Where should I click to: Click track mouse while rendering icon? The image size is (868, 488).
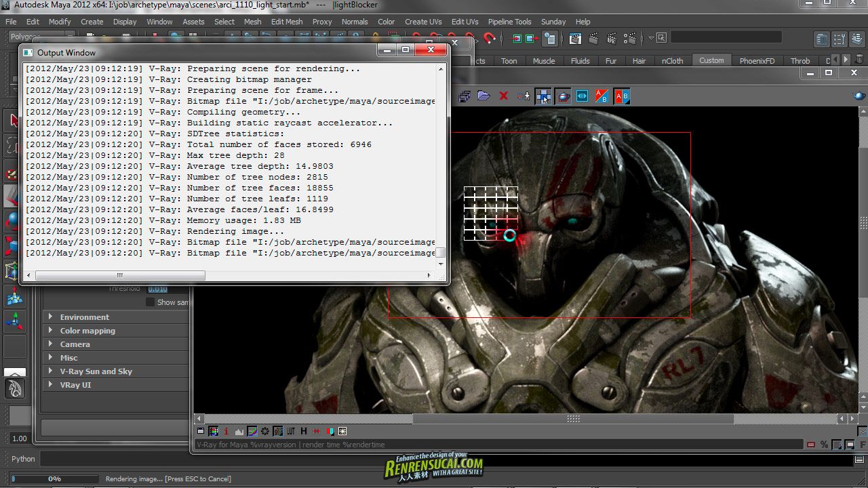pos(524,96)
